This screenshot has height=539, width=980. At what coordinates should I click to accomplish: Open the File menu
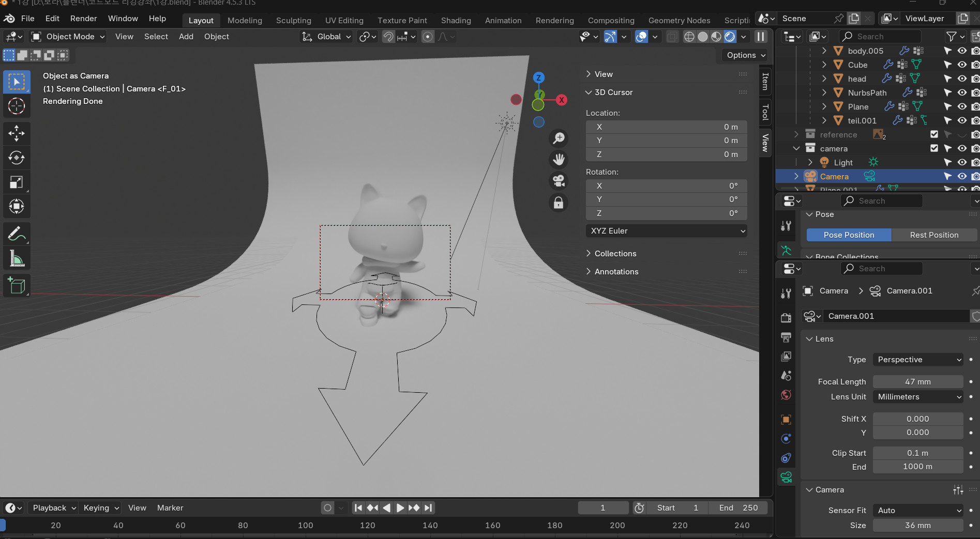(28, 19)
